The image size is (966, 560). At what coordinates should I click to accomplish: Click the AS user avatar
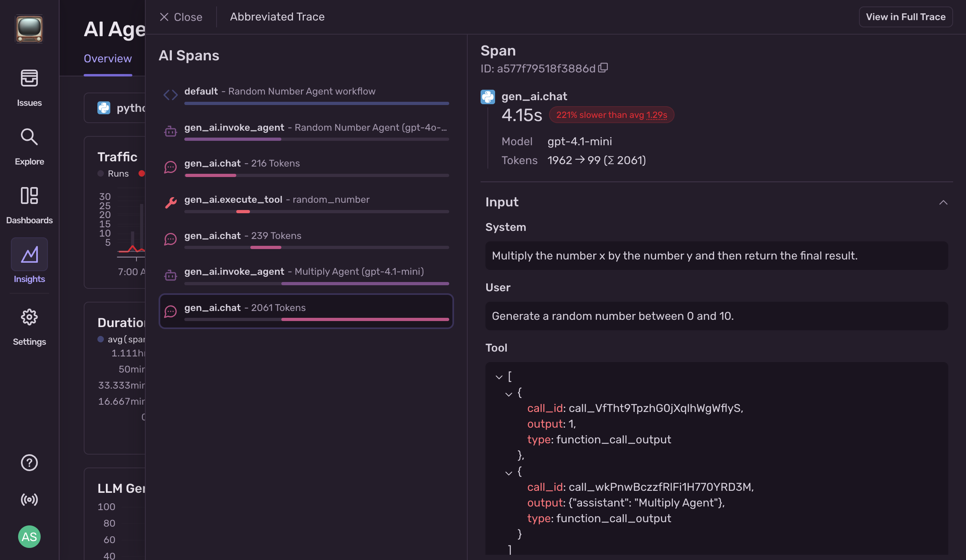pyautogui.click(x=29, y=537)
